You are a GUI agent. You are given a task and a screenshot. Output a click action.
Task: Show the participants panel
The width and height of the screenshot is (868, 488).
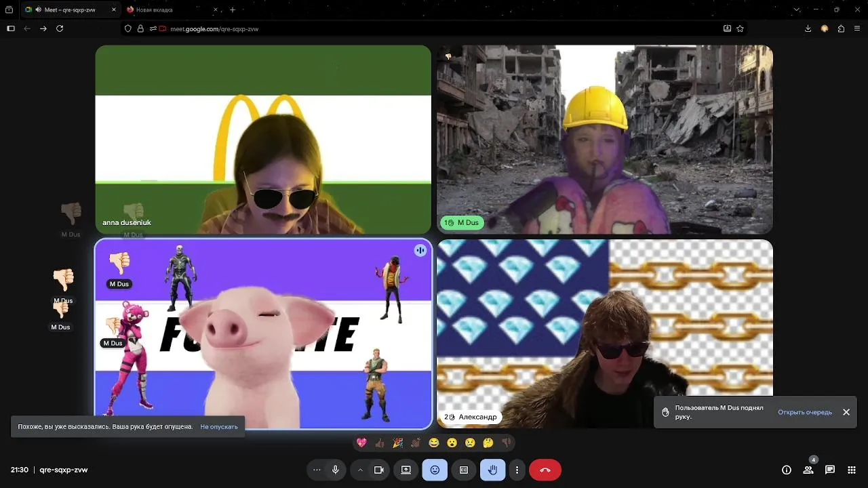point(808,470)
